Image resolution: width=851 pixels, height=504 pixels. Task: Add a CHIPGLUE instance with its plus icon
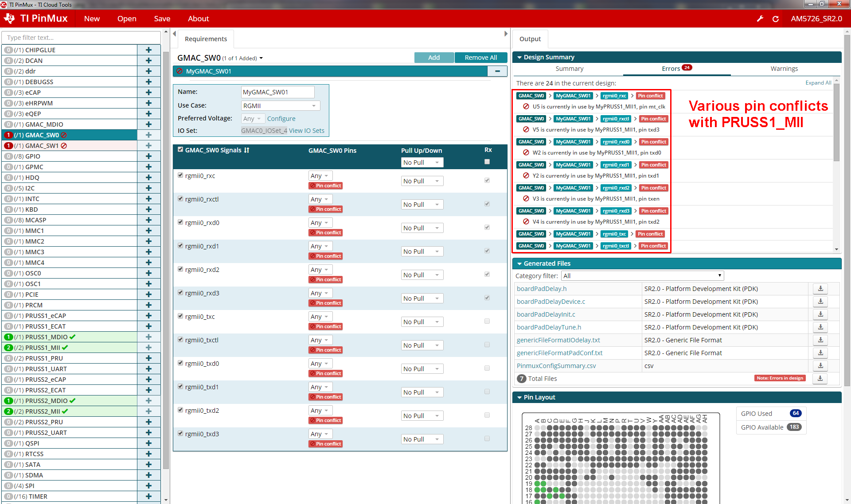pos(148,50)
